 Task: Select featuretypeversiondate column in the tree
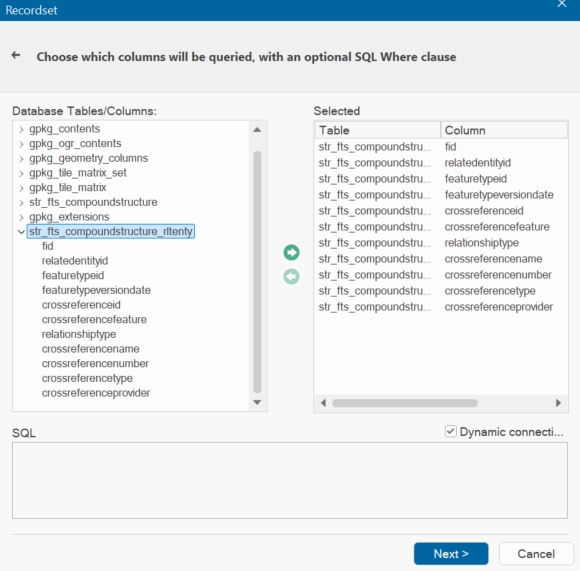pos(96,290)
